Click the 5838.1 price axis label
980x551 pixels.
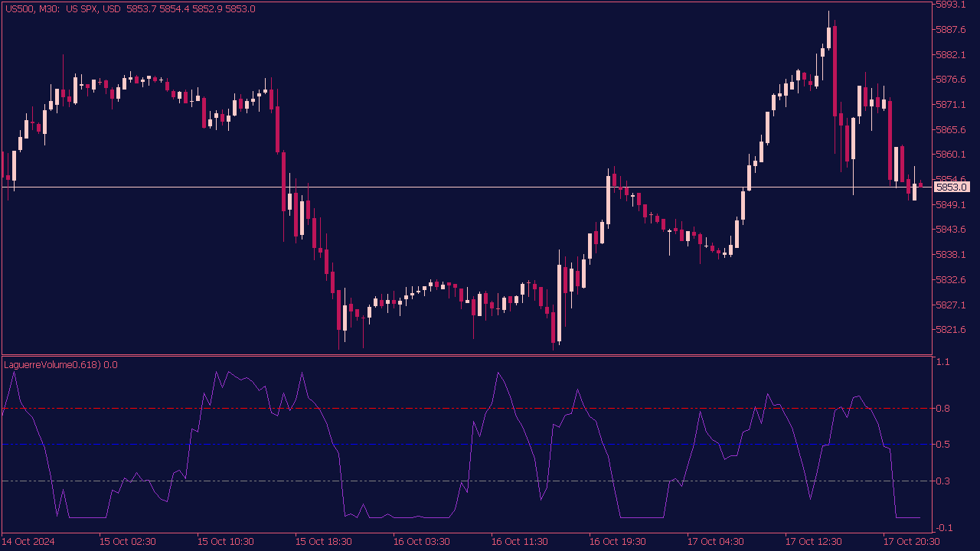click(950, 255)
